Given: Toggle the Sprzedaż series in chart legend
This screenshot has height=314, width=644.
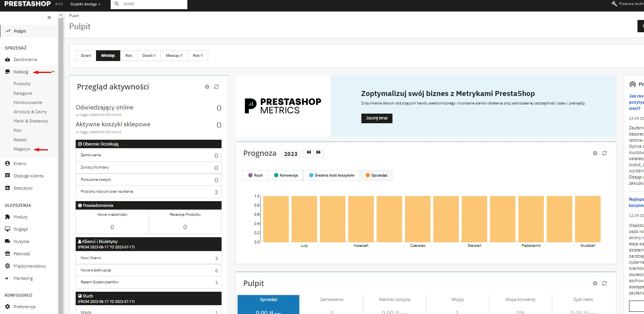Looking at the screenshot, I should 376,175.
